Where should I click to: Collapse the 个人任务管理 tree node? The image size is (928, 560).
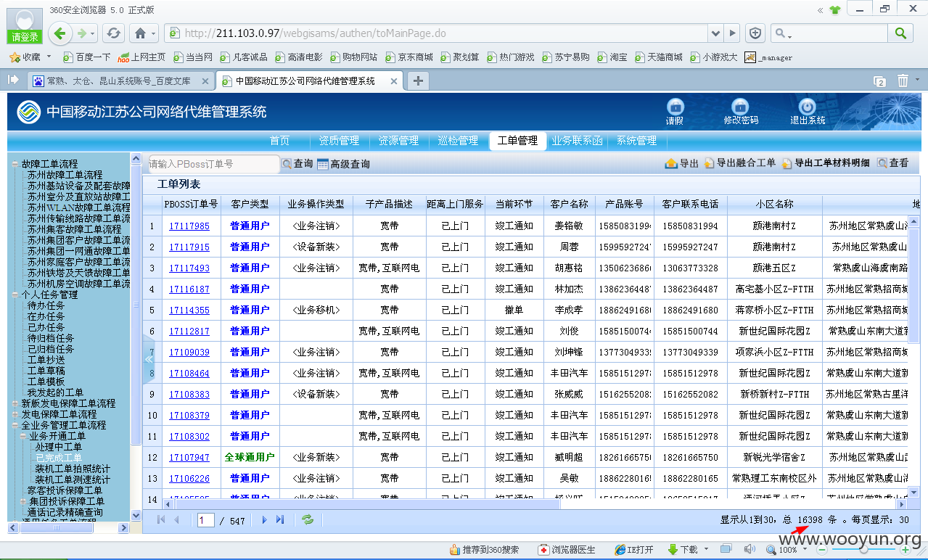point(15,295)
